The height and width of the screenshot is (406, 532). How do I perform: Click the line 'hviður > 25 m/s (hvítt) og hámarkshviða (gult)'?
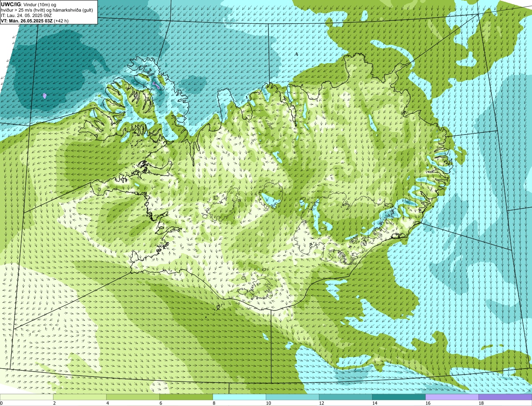pyautogui.click(x=47, y=10)
